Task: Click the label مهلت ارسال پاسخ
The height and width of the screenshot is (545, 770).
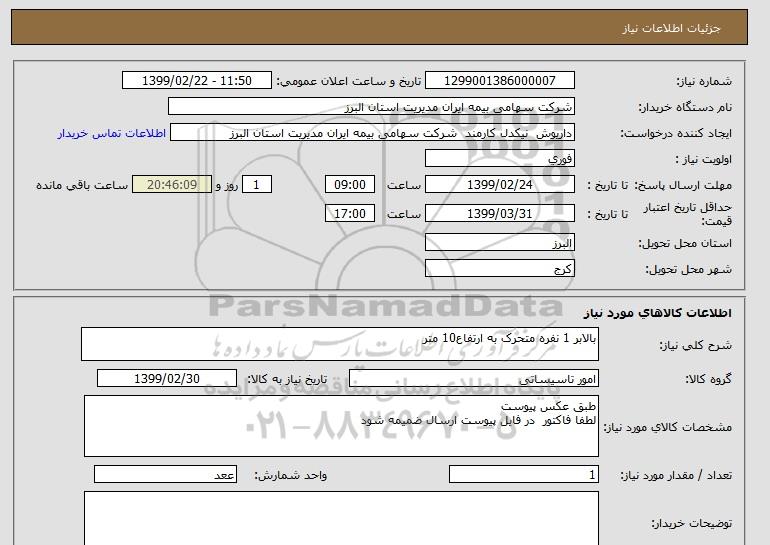Action: [x=683, y=185]
